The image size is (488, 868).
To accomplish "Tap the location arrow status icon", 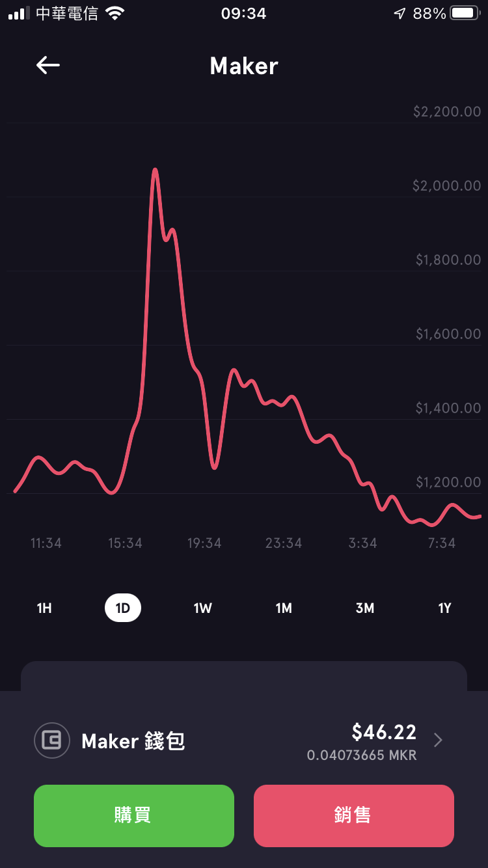I will [400, 13].
